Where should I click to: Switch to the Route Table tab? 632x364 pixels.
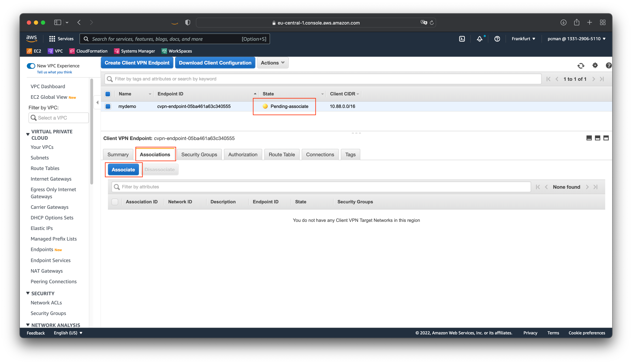(x=282, y=154)
